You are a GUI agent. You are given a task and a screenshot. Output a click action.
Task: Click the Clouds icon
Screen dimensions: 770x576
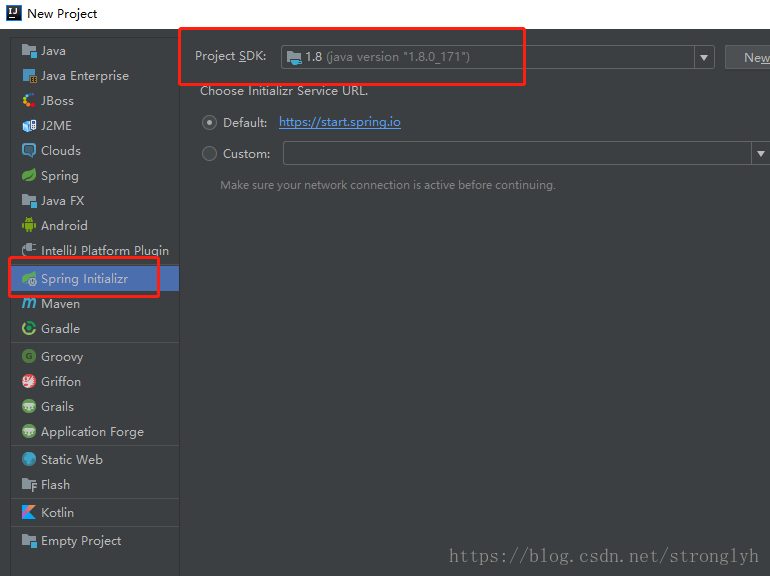29,150
